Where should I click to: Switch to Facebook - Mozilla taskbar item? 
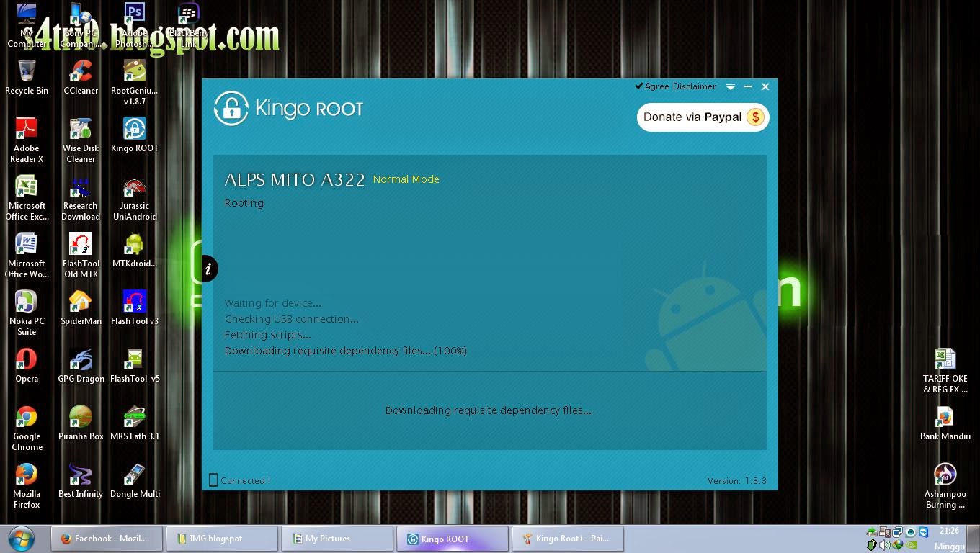click(107, 539)
